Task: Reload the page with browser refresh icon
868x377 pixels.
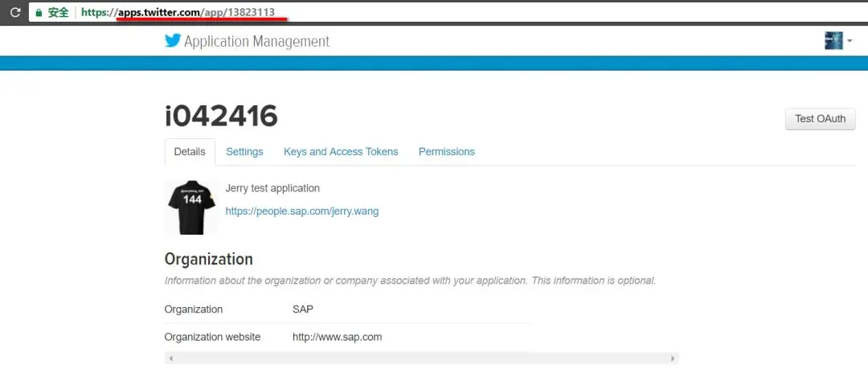Action: coord(15,11)
